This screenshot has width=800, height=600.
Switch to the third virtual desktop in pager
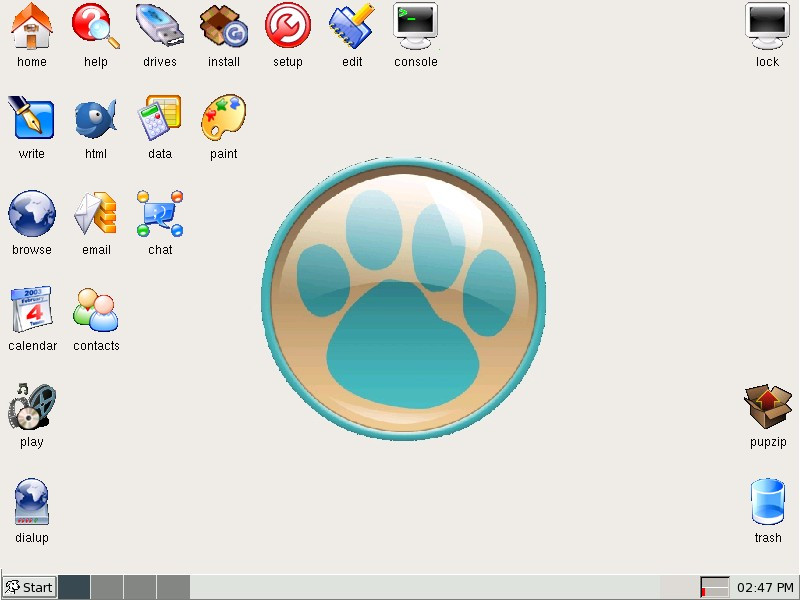point(140,587)
